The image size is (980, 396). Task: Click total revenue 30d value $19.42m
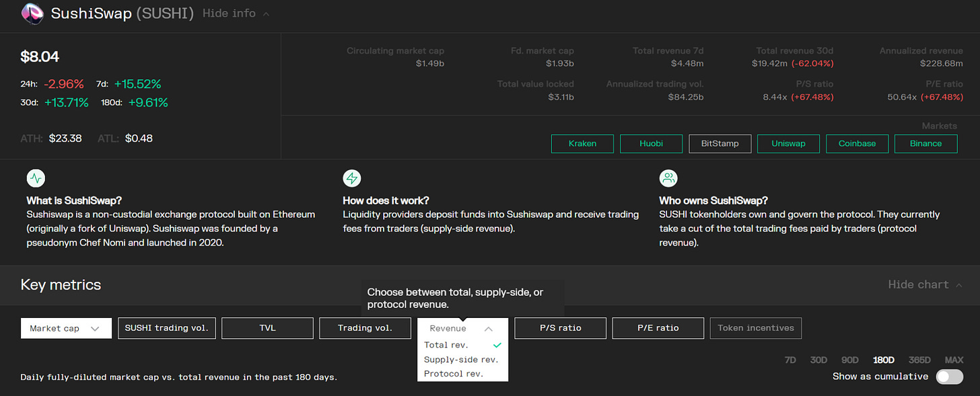click(x=770, y=64)
